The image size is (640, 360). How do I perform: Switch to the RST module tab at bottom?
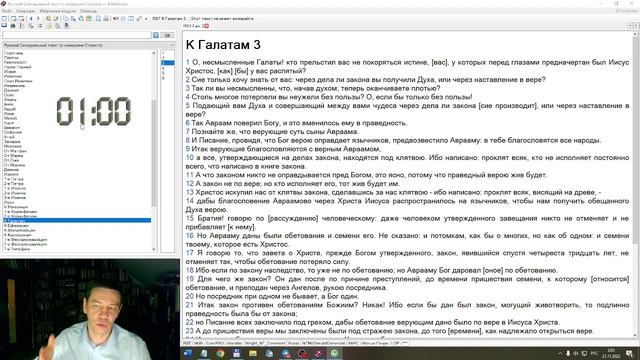coord(187,343)
